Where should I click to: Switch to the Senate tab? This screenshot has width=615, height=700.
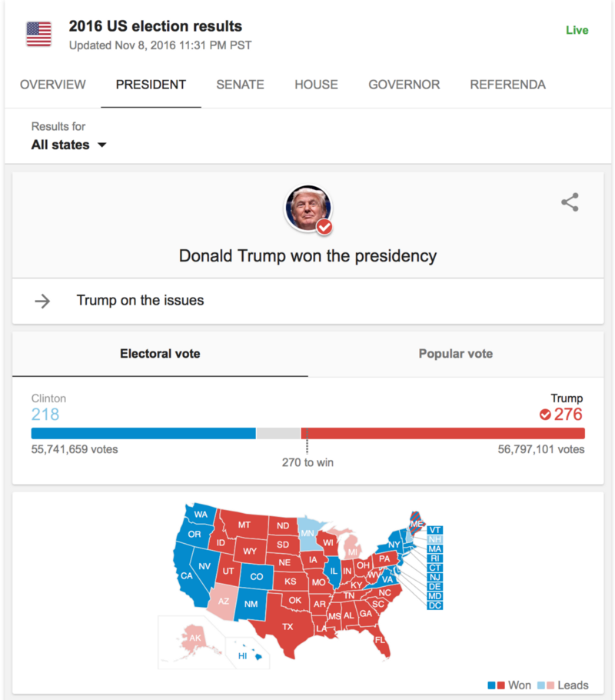(x=240, y=85)
